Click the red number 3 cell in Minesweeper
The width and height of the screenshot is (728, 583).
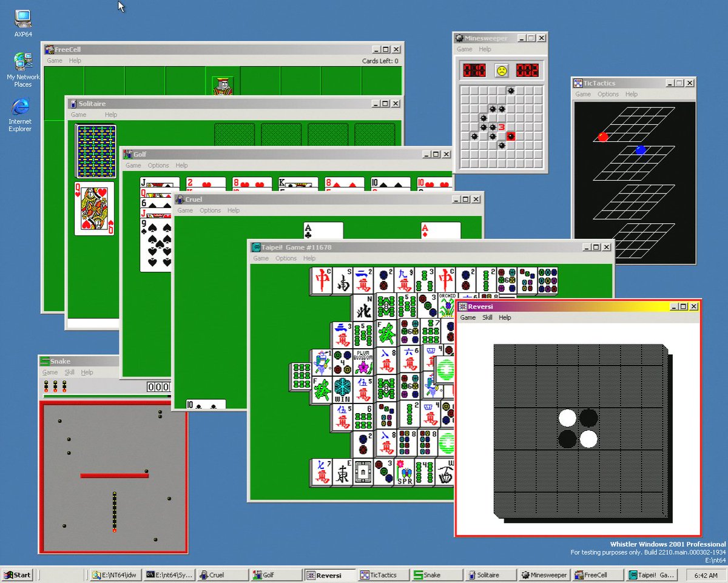point(502,127)
